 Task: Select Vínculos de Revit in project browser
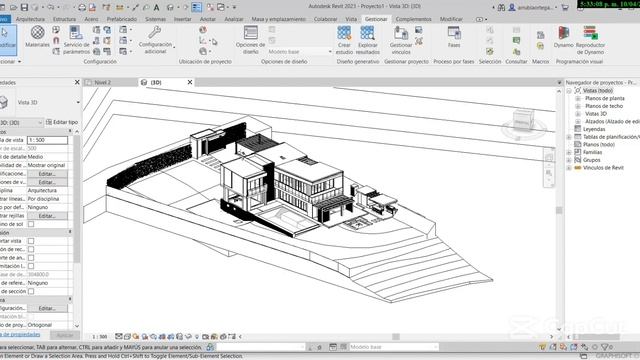tap(603, 168)
